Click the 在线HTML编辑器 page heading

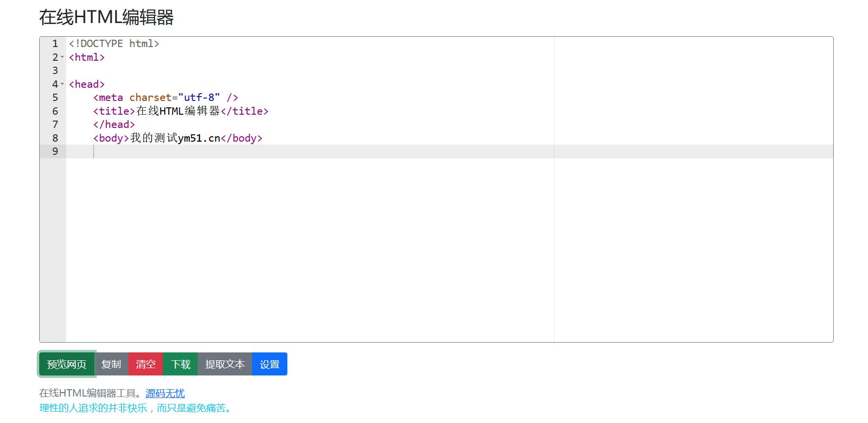point(106,18)
